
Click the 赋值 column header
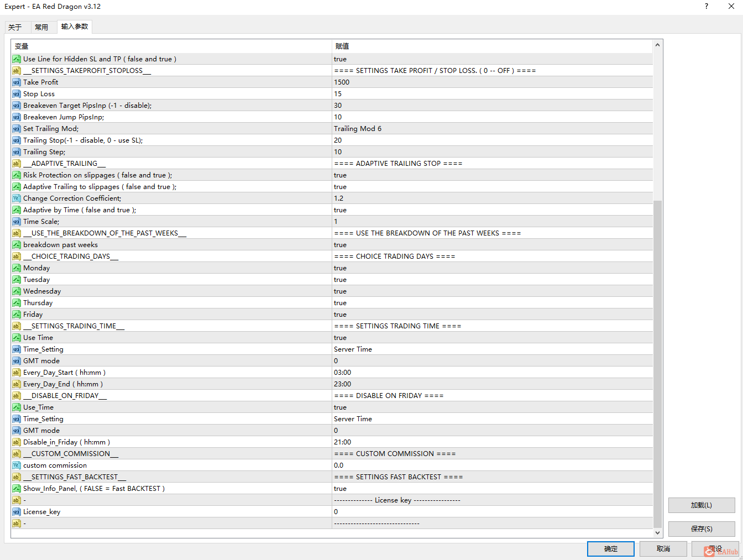click(x=492, y=46)
